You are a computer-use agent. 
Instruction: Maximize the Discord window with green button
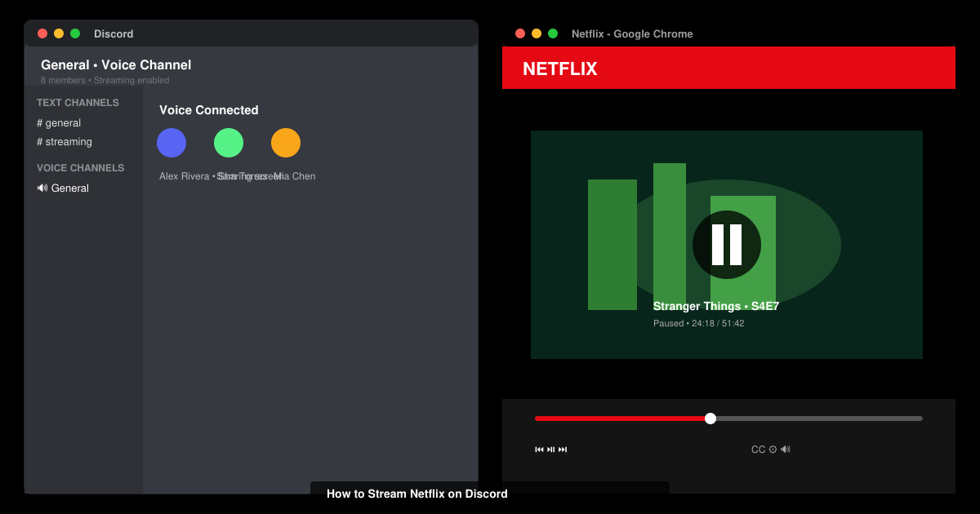75,33
